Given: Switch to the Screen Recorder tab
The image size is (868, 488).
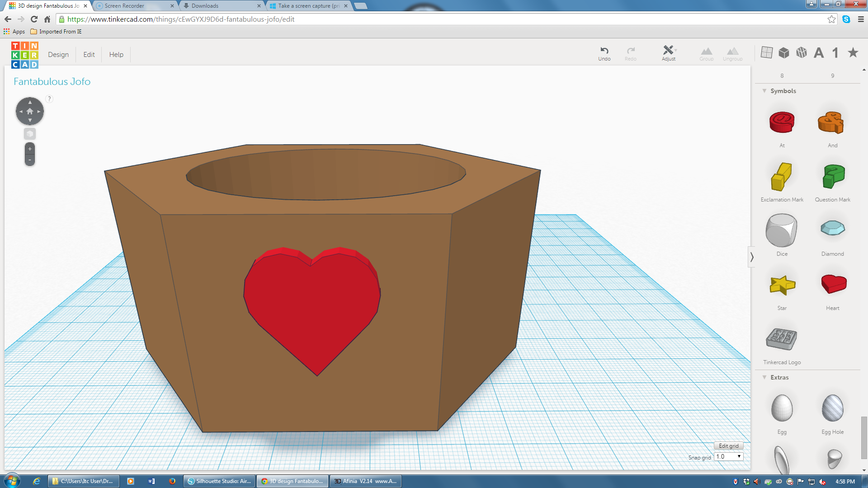Looking at the screenshot, I should point(134,6).
